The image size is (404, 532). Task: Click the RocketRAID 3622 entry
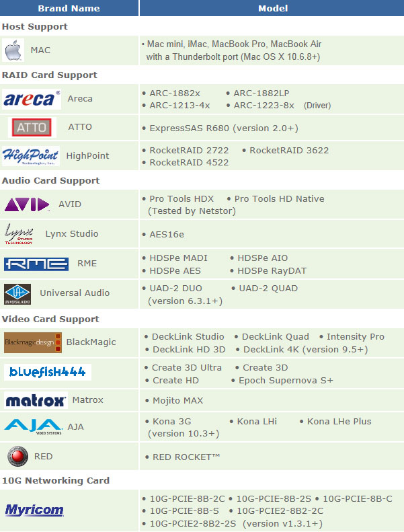(289, 150)
